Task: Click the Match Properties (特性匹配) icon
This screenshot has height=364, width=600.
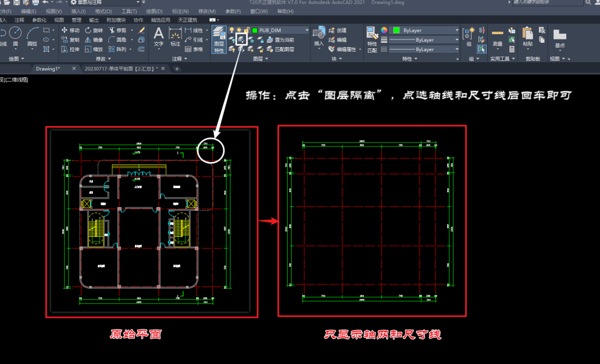Action: coord(372,39)
